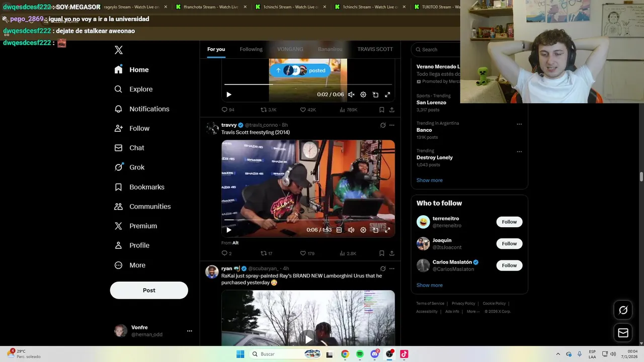Open more options on ryan's post

click(x=392, y=268)
